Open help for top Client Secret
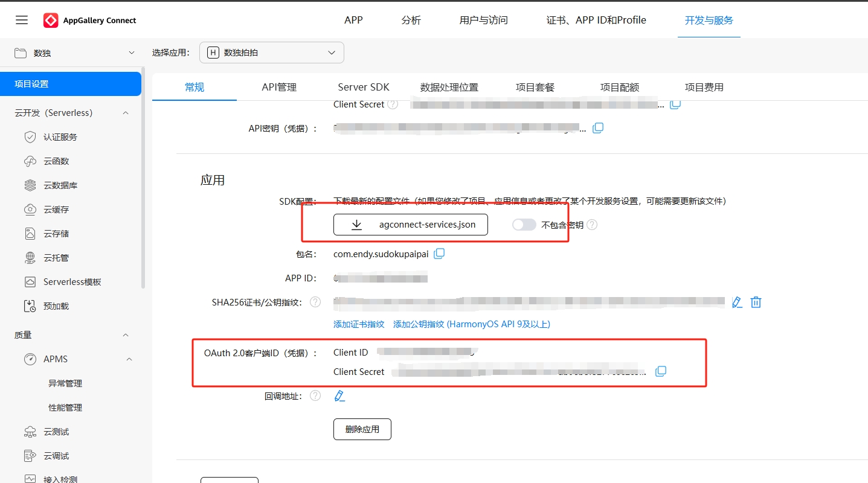Image resolution: width=868 pixels, height=483 pixels. click(x=393, y=104)
